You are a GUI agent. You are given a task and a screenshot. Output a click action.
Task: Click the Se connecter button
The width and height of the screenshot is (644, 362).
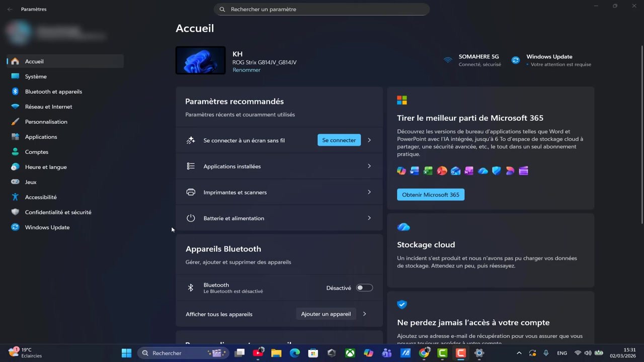339,140
